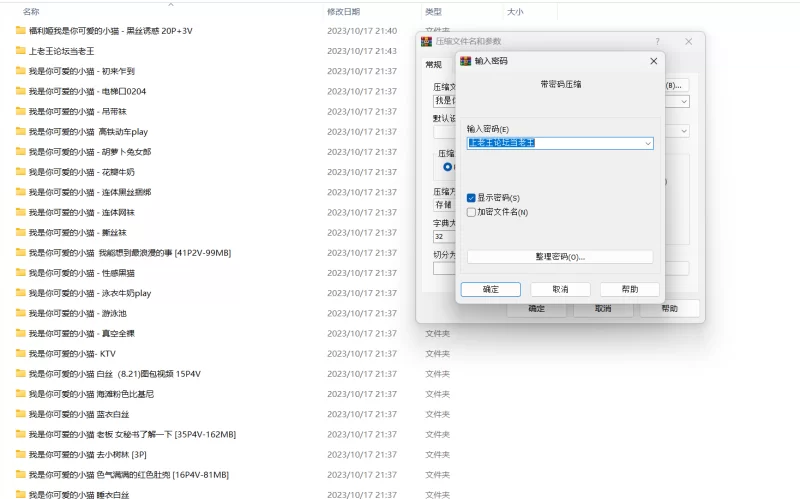The height and width of the screenshot is (499, 800).
Task: Click the folder icon of the 游泳池 entry
Action: pyautogui.click(x=20, y=313)
